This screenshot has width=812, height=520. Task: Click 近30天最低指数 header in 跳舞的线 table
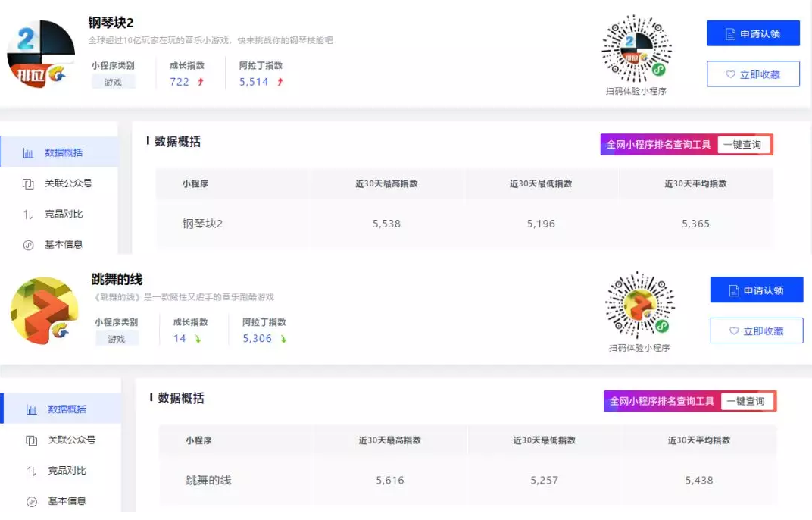[x=545, y=440]
